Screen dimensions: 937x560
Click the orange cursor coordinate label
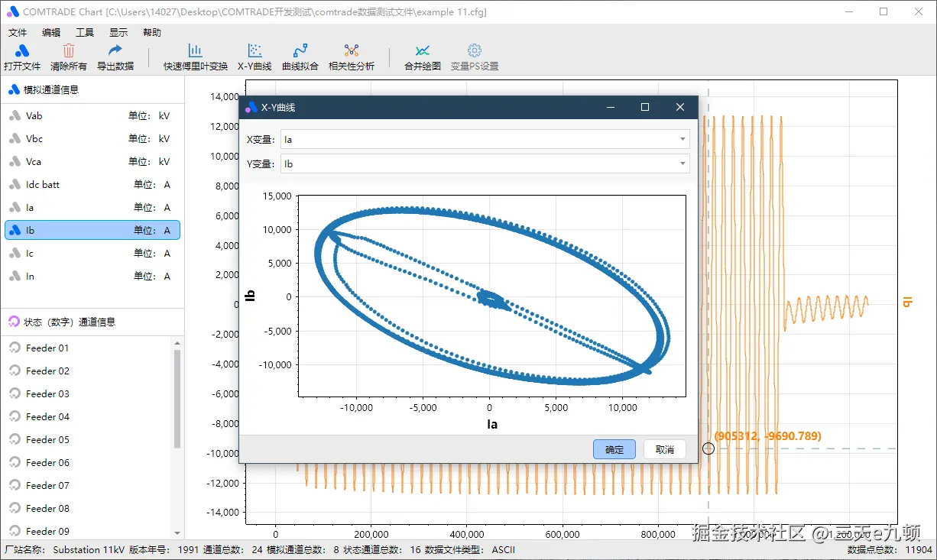[x=768, y=436]
